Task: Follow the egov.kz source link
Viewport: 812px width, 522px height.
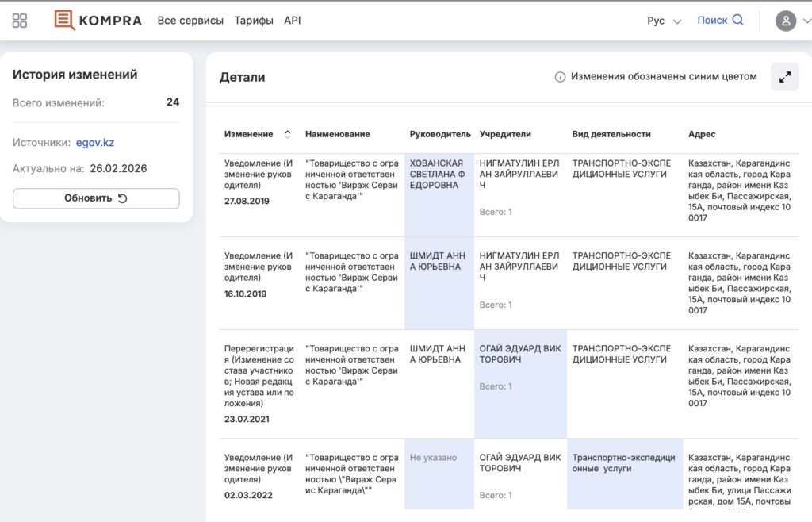Action: (95, 143)
